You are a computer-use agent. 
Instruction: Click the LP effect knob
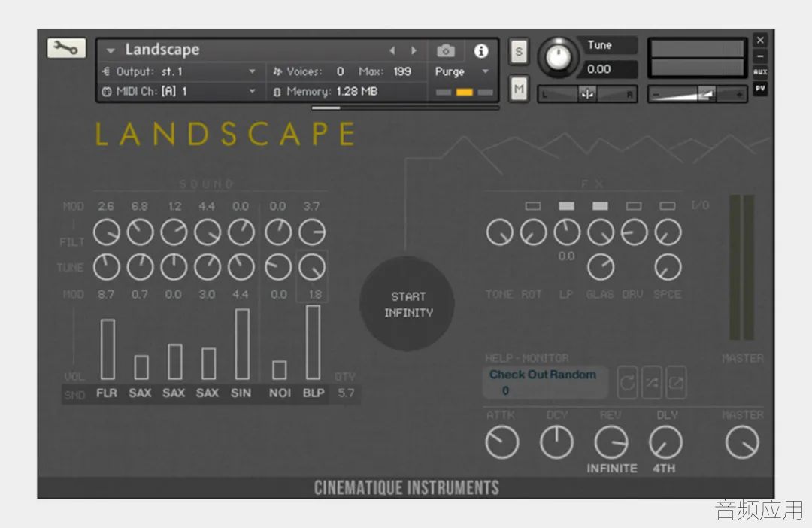coord(567,232)
